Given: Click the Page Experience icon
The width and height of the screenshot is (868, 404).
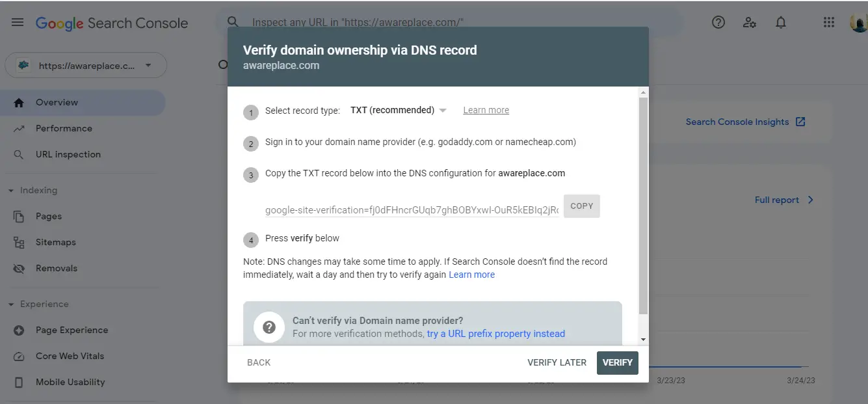Looking at the screenshot, I should coord(20,330).
